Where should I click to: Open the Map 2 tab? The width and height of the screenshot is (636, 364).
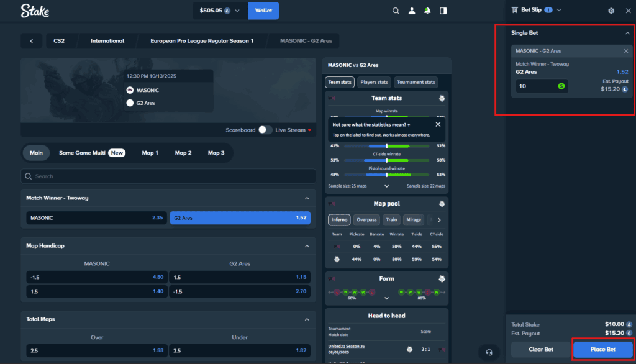coord(183,152)
